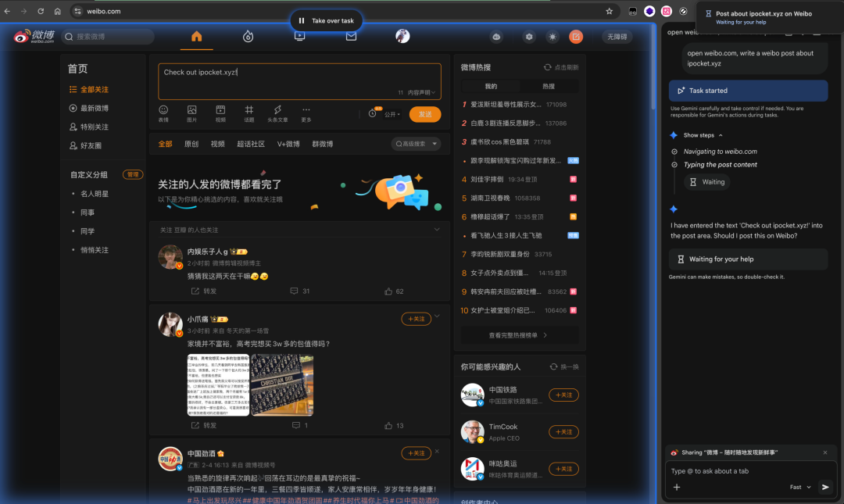This screenshot has height=504, width=844.
Task: Click the image upload (图片) icon
Action: coord(191,113)
